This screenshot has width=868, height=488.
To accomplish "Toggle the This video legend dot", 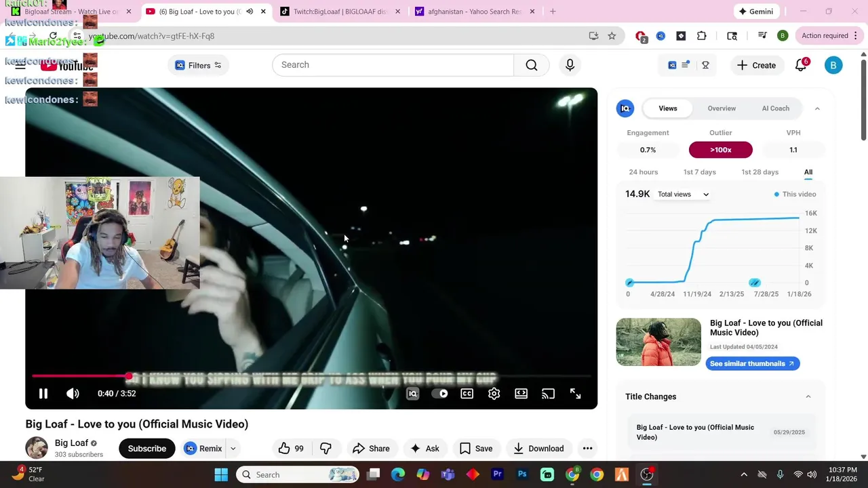I will [x=776, y=195].
